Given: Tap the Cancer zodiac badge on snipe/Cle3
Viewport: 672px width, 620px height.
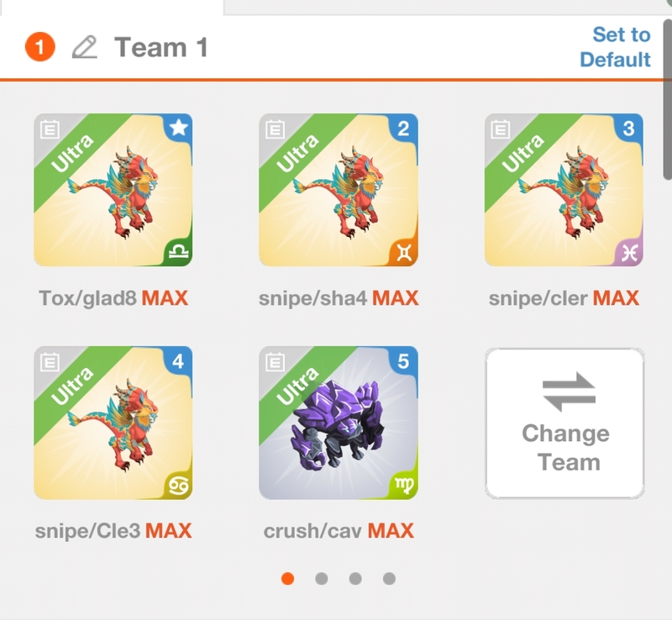Looking at the screenshot, I should coord(178,485).
